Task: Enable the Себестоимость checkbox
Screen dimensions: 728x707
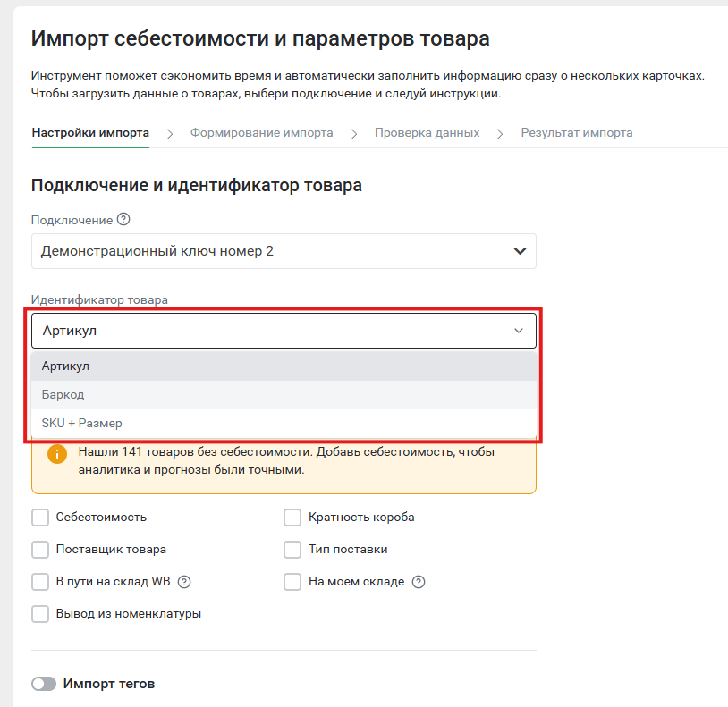Action: 40,518
